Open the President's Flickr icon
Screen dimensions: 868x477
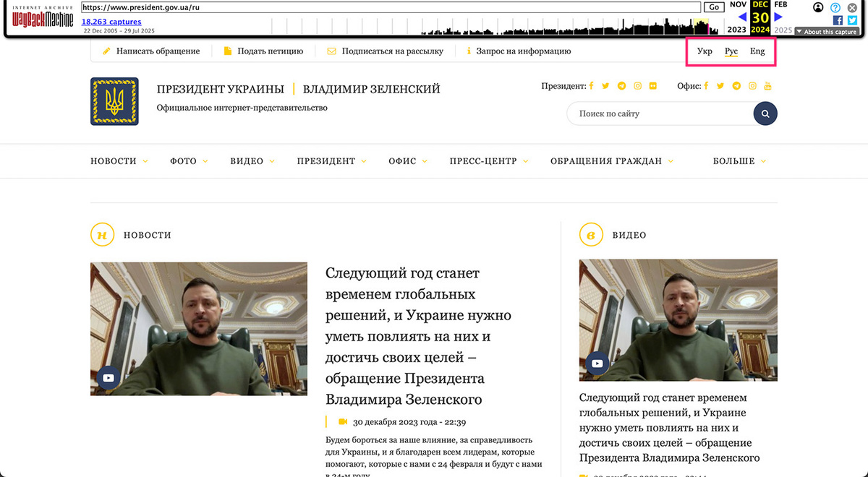pyautogui.click(x=653, y=85)
